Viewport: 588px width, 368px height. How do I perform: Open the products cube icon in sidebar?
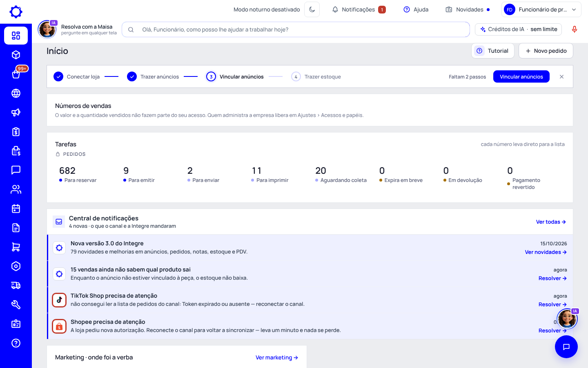pos(16,55)
